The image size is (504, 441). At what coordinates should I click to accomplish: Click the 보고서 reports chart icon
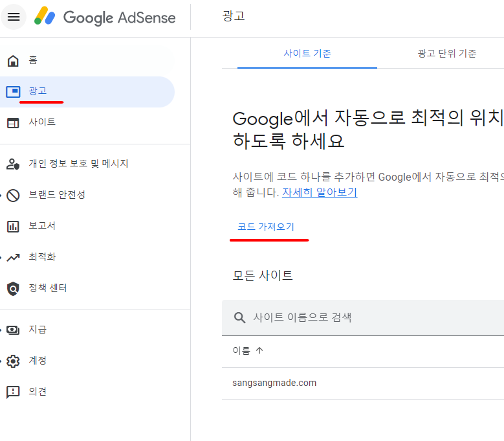[x=13, y=227]
